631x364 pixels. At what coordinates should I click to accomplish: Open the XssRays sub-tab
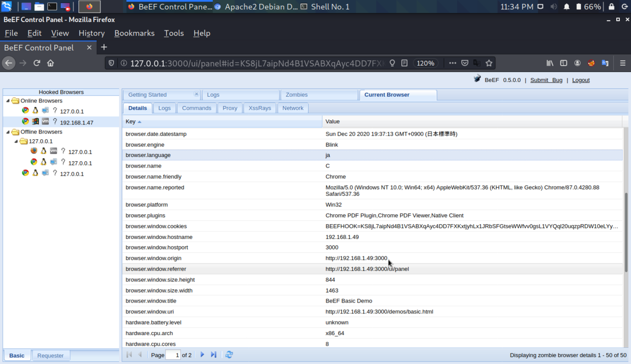(x=260, y=108)
